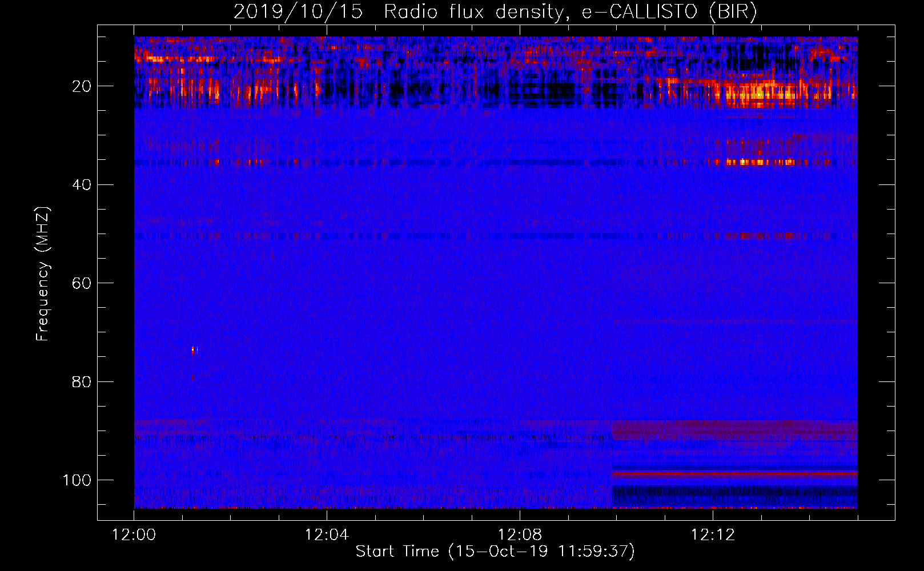Click the isolated bright spot near 75 MHz

[194, 350]
